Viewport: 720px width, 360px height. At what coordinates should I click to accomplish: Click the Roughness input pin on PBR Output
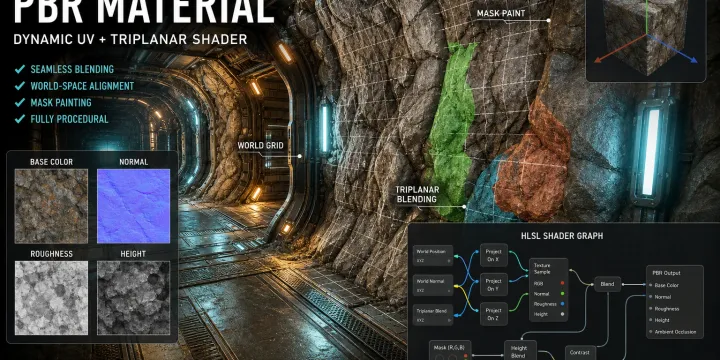tap(651, 309)
